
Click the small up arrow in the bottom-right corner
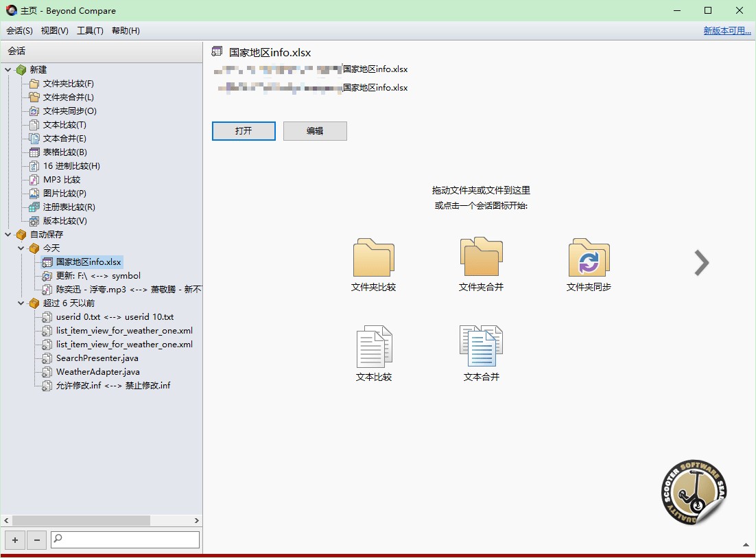(x=746, y=545)
